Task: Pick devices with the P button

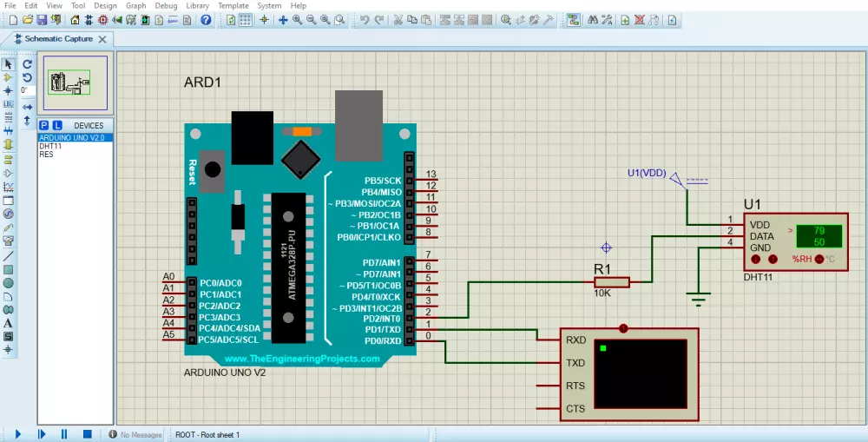Action: pos(45,126)
